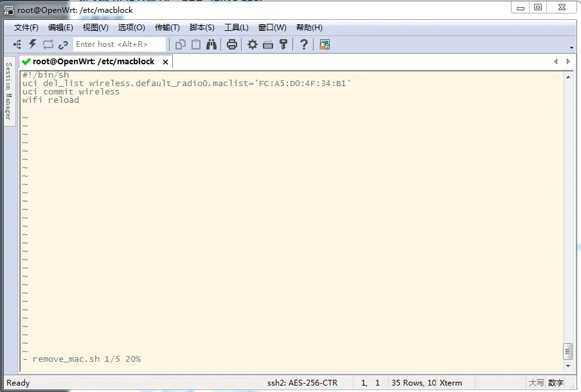The width and height of the screenshot is (581, 392).
Task: Click the Ready status bar text
Action: click(x=18, y=383)
